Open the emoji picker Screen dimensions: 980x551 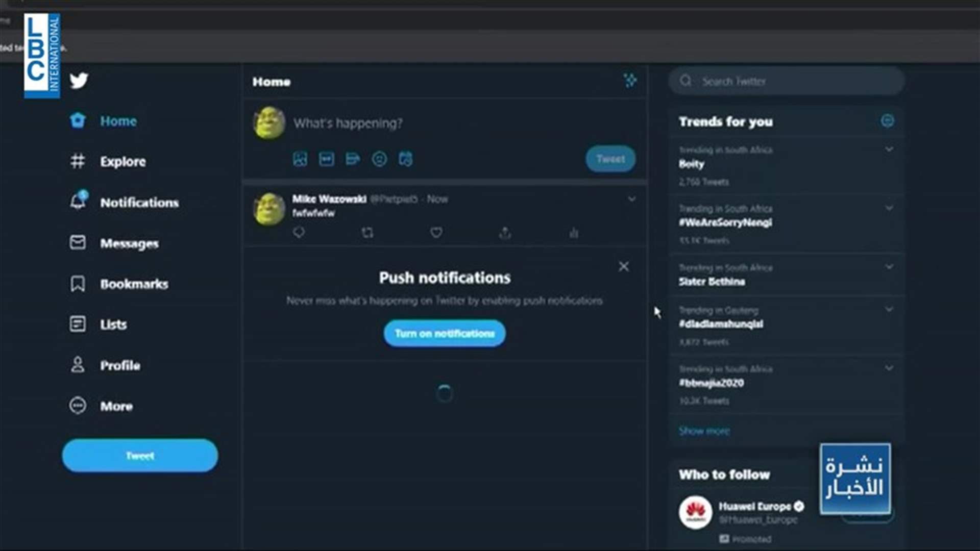(x=379, y=159)
